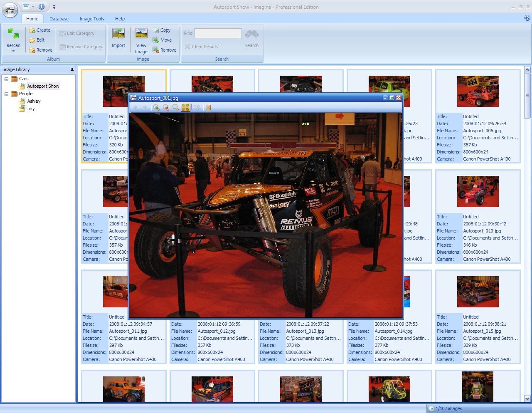Open the Image Tools ribbon tab
532x413 pixels.
[92, 19]
